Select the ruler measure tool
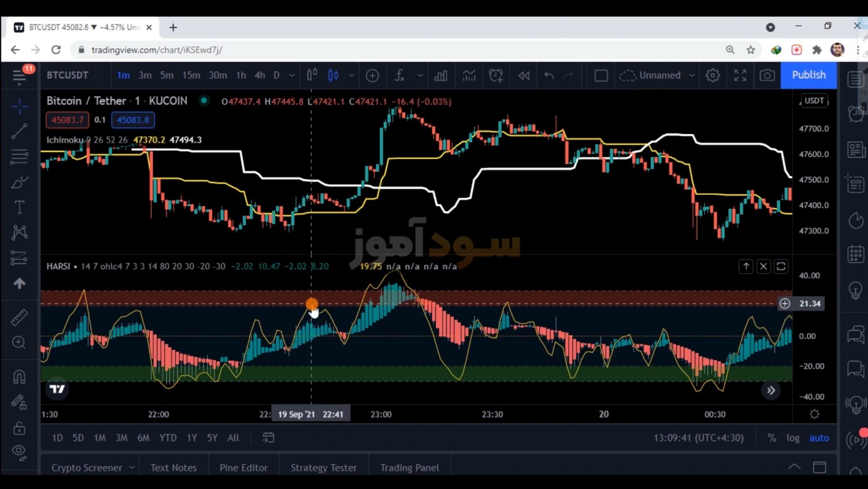 19,317
